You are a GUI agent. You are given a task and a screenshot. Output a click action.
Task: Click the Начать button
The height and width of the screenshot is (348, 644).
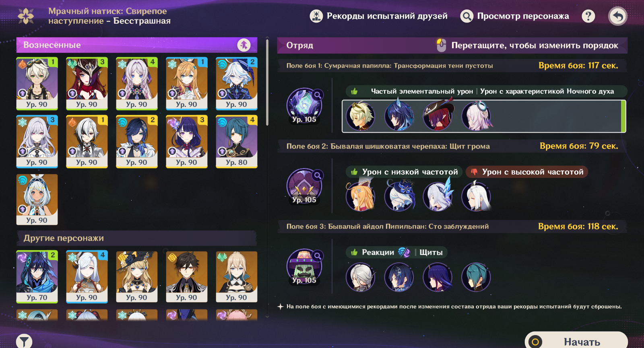(576, 341)
